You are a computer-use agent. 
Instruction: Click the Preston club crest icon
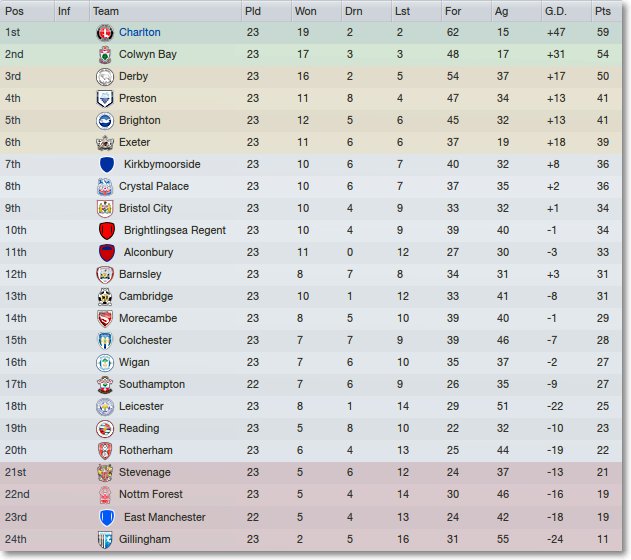[105, 99]
